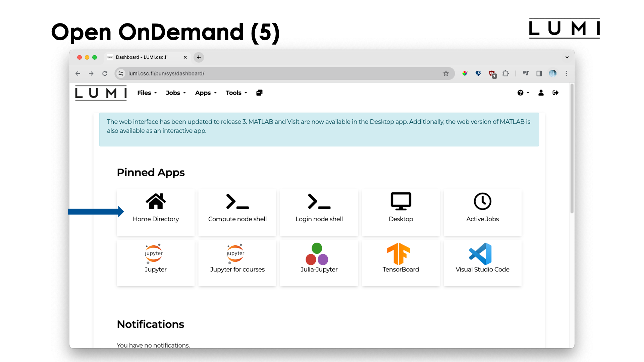Open the Extensions puzzle icon
This screenshot has width=644, height=362.
tap(505, 73)
